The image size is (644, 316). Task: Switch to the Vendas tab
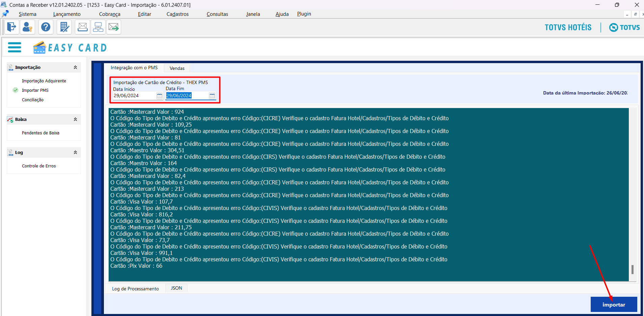(177, 68)
